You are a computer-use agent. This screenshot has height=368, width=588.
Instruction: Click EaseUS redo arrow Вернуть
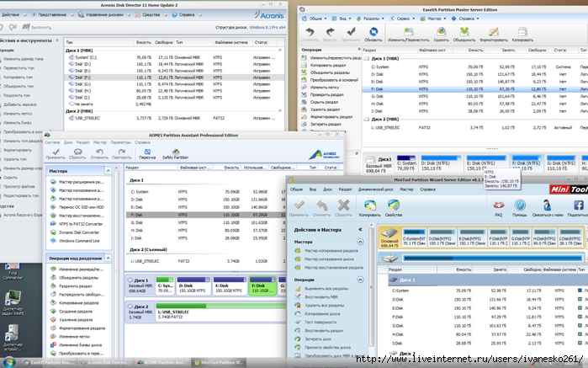pyautogui.click(x=330, y=31)
